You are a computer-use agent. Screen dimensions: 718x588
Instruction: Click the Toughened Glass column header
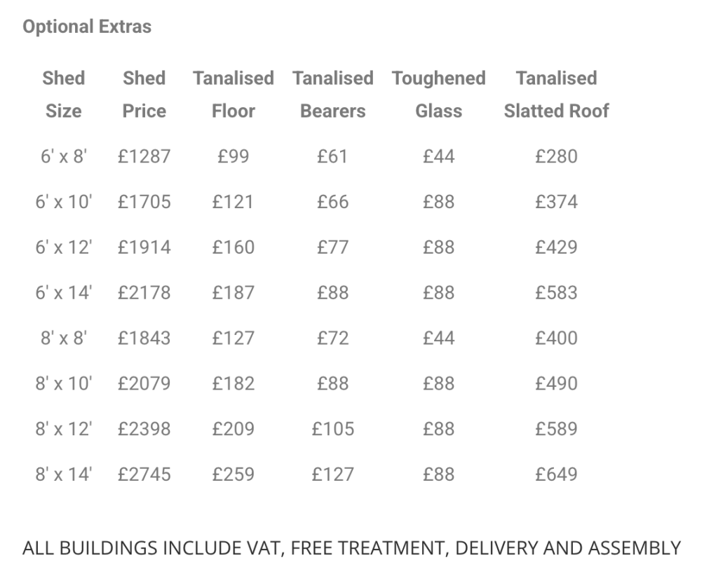pyautogui.click(x=439, y=95)
